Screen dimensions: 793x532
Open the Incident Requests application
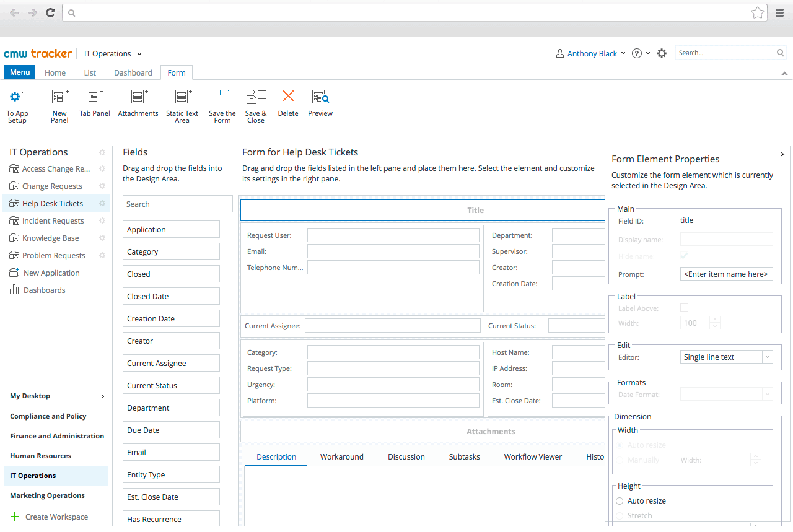click(53, 220)
